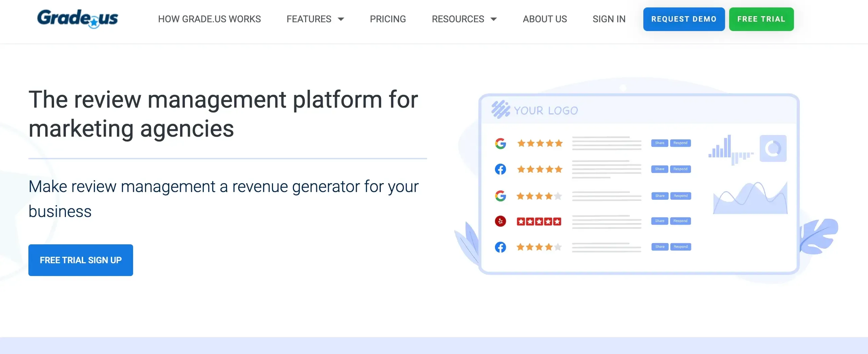Go to the Pricing page
Image resolution: width=868 pixels, height=354 pixels.
coord(388,19)
